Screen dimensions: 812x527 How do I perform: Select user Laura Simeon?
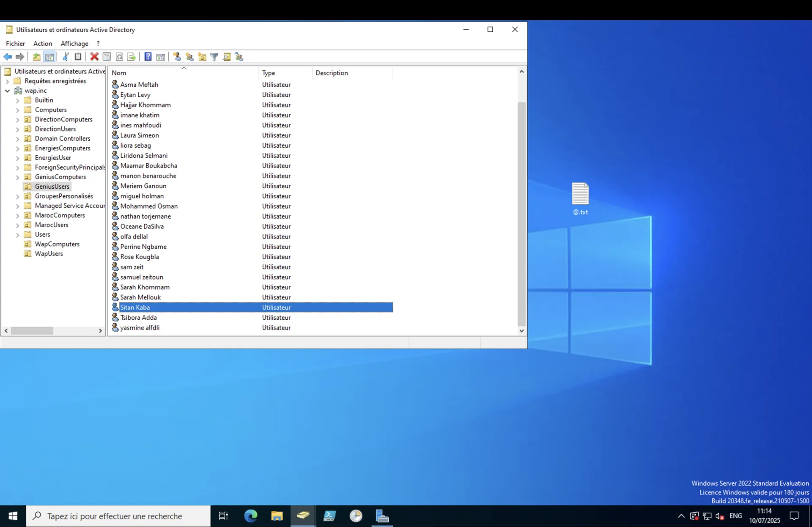click(140, 135)
